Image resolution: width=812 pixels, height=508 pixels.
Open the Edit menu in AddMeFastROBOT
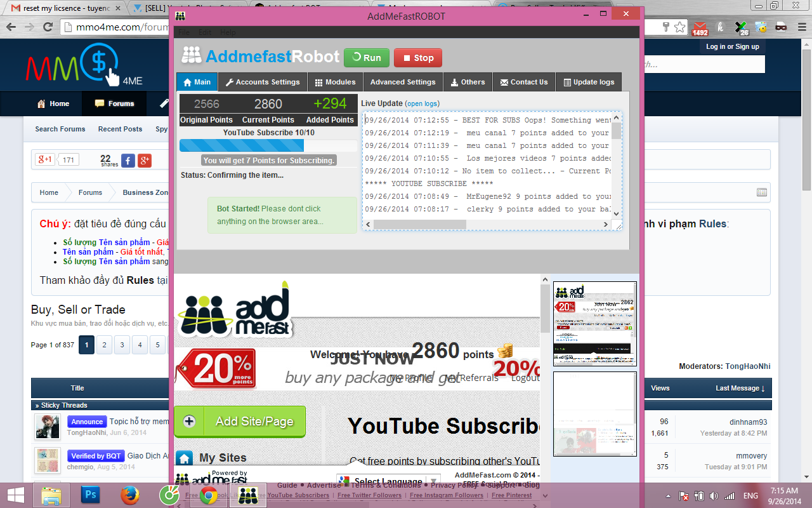pos(205,32)
